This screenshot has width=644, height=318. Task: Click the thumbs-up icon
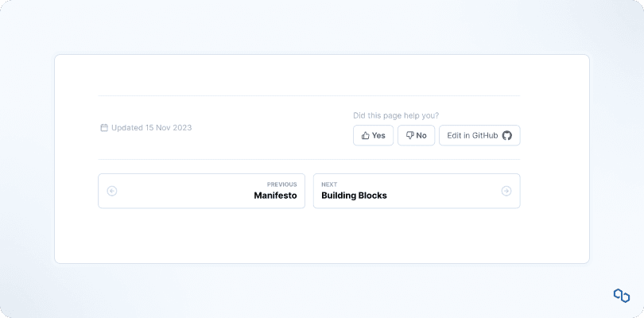pos(366,136)
